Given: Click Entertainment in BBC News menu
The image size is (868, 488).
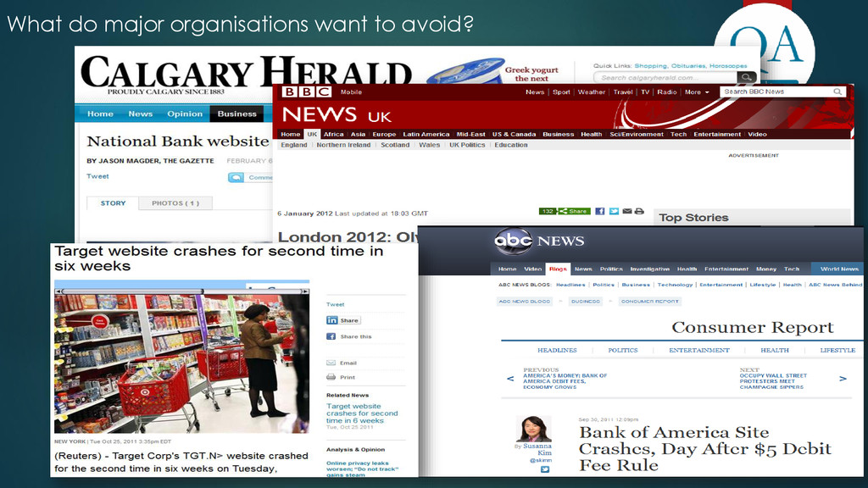Looking at the screenshot, I should (x=717, y=135).
